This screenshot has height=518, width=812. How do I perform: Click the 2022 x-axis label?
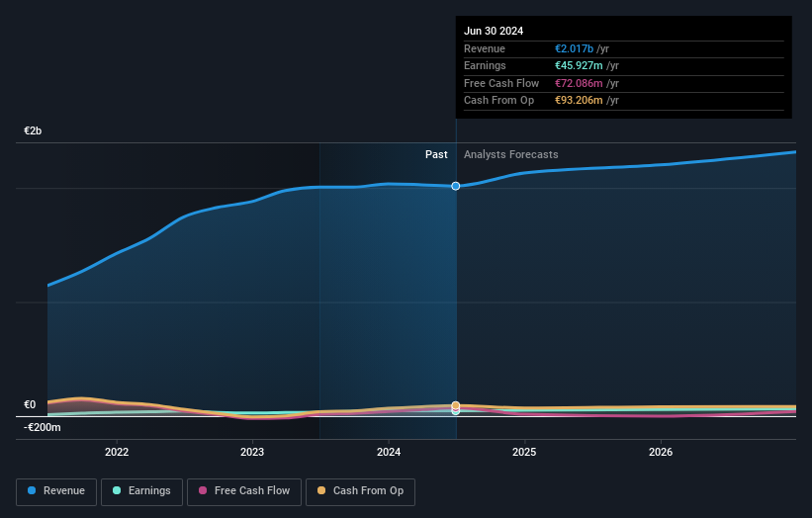pyautogui.click(x=117, y=453)
